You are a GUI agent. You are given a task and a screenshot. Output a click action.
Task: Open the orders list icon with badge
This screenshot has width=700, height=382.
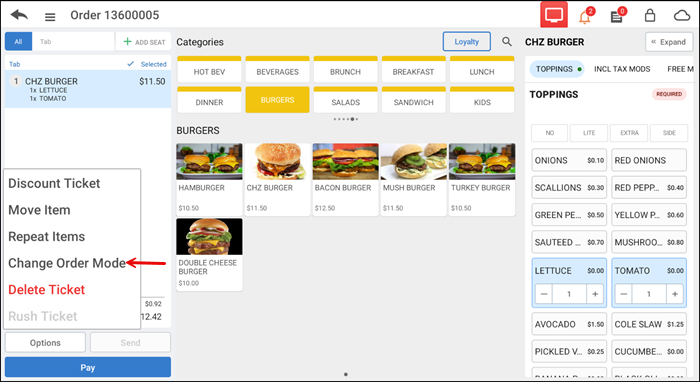tap(617, 17)
